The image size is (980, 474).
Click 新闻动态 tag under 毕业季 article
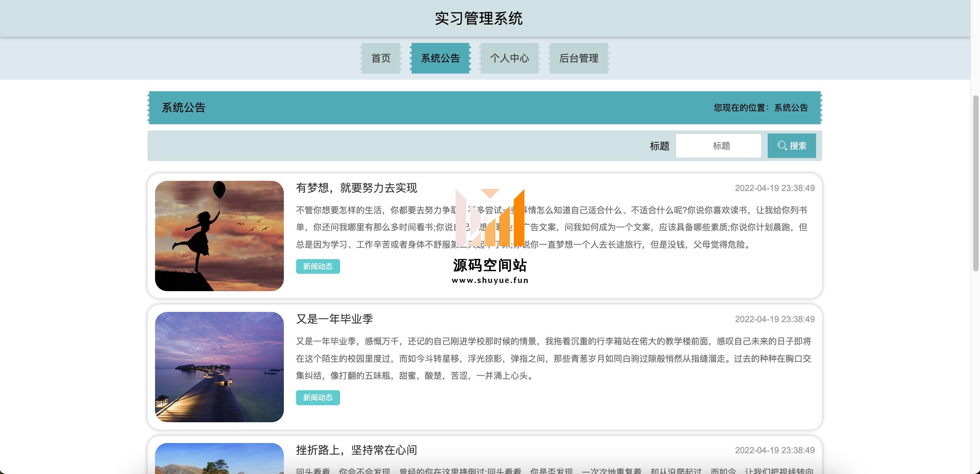tap(318, 398)
